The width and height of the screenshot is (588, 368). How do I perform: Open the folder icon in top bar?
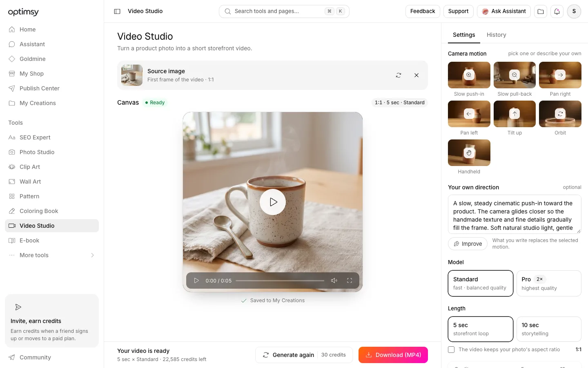541,11
